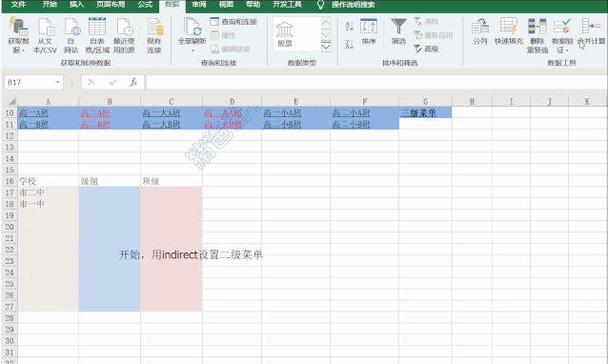Switch to View (视图) tab
Screen dimensions: 608x364
(226, 5)
